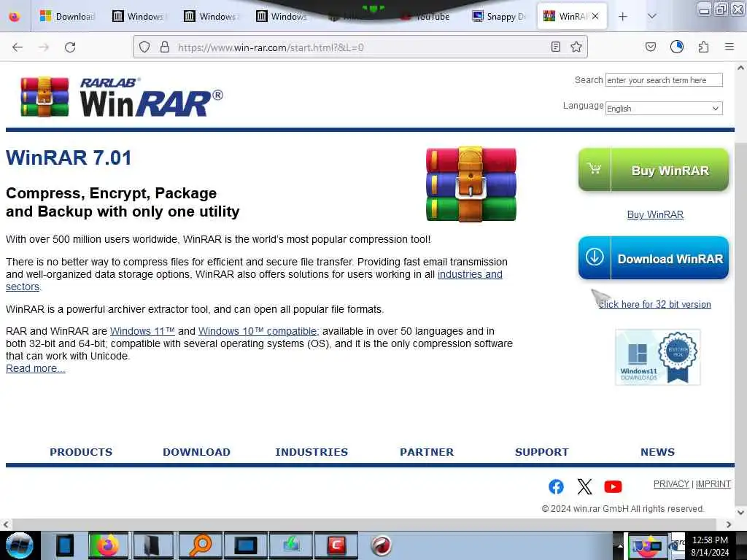This screenshot has height=560, width=747.
Task: Open the SUPPORT menu
Action: tap(542, 452)
